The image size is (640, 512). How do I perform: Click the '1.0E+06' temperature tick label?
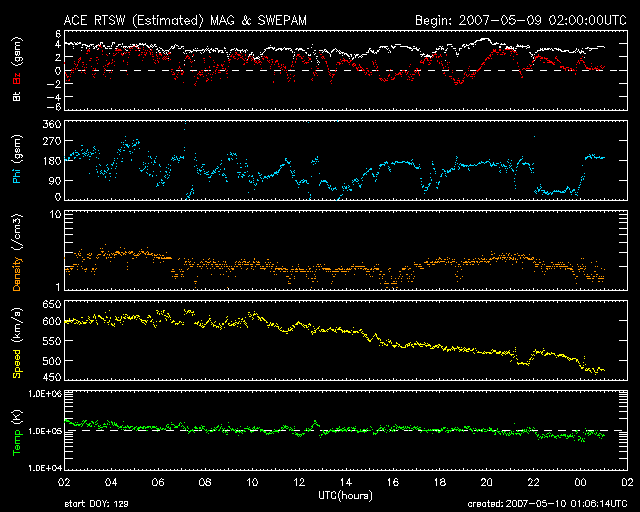(x=44, y=394)
